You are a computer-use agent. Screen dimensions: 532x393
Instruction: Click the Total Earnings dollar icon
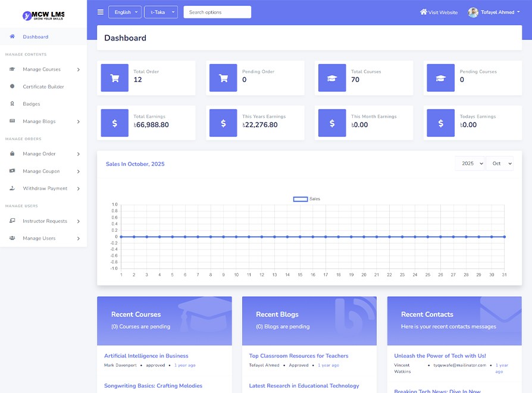(x=115, y=123)
